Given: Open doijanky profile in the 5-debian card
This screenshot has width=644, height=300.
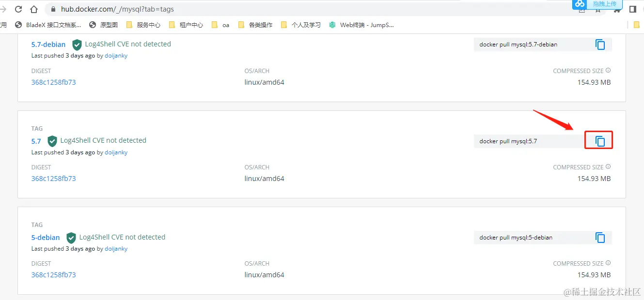Looking at the screenshot, I should coord(116,249).
